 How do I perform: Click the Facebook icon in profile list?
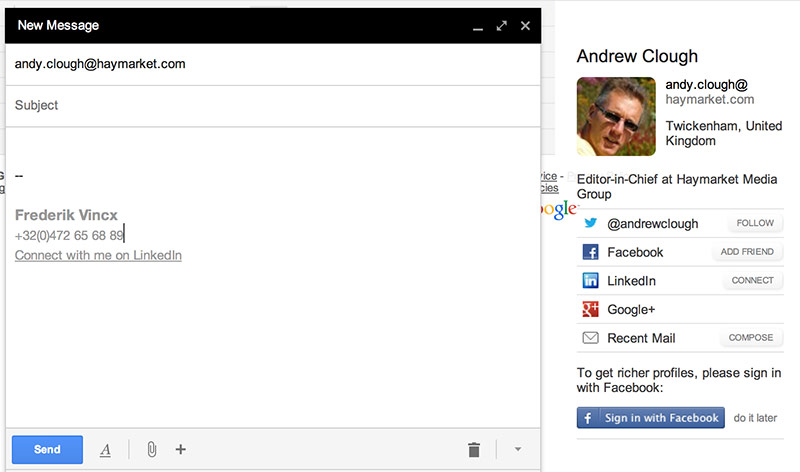pos(590,252)
